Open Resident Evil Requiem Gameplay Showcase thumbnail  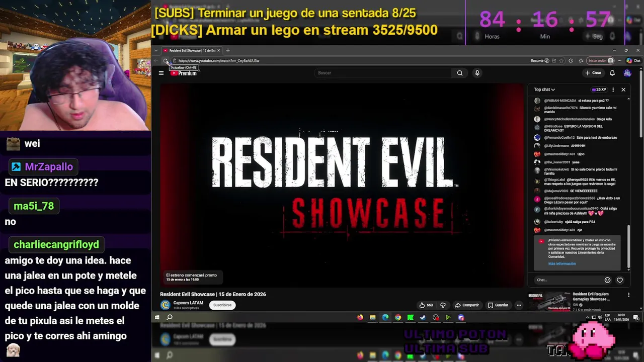[x=549, y=301]
